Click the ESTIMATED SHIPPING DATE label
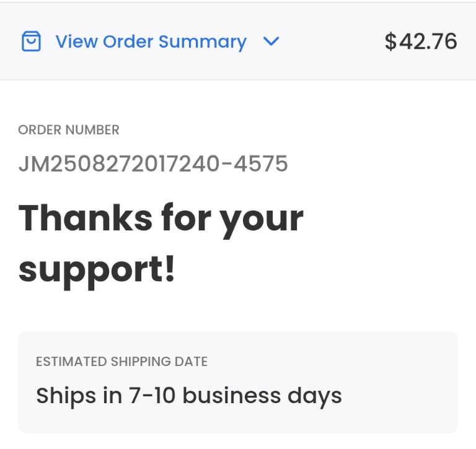This screenshot has height=449, width=476. [x=121, y=362]
